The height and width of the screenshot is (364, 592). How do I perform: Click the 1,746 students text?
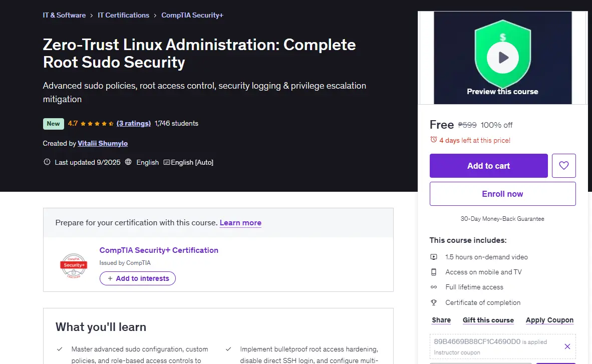pyautogui.click(x=176, y=124)
